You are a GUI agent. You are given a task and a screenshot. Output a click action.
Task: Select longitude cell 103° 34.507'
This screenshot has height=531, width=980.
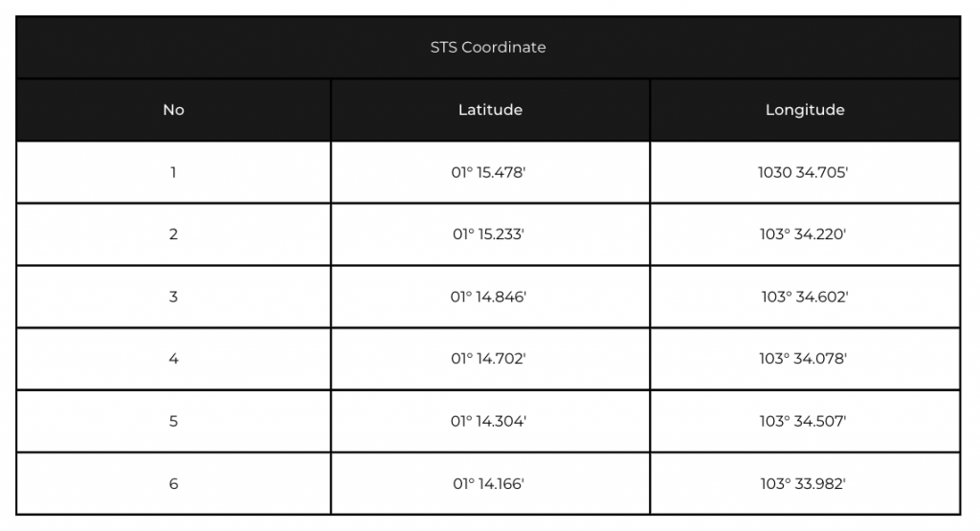[805, 421]
